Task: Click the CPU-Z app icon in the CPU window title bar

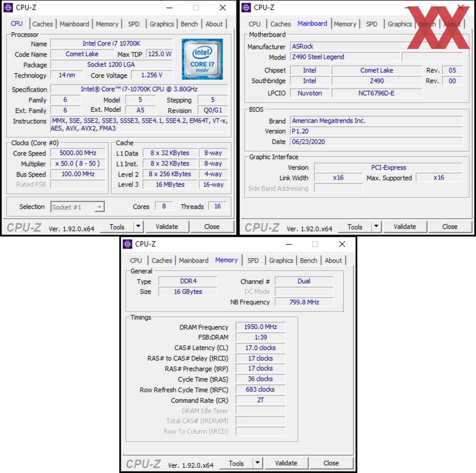Action: coord(8,7)
